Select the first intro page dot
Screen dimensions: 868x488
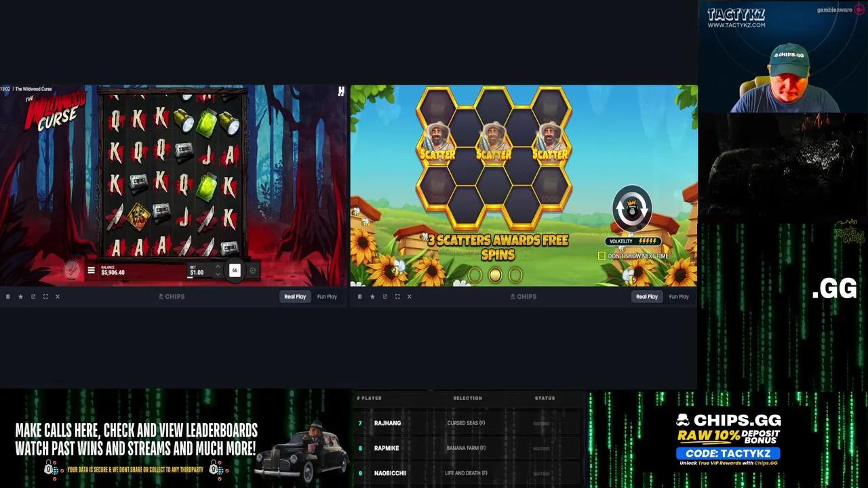pos(475,274)
